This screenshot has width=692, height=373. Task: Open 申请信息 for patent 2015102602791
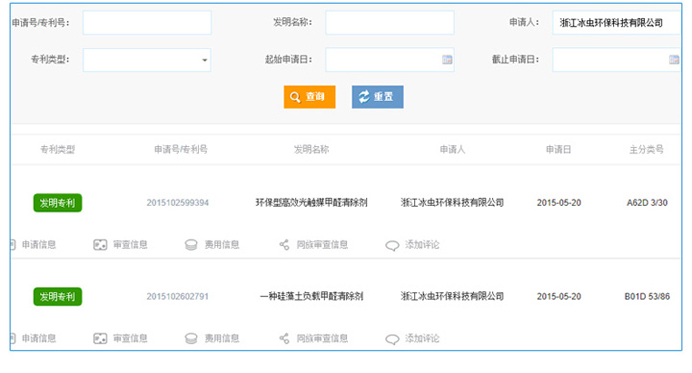(39, 339)
